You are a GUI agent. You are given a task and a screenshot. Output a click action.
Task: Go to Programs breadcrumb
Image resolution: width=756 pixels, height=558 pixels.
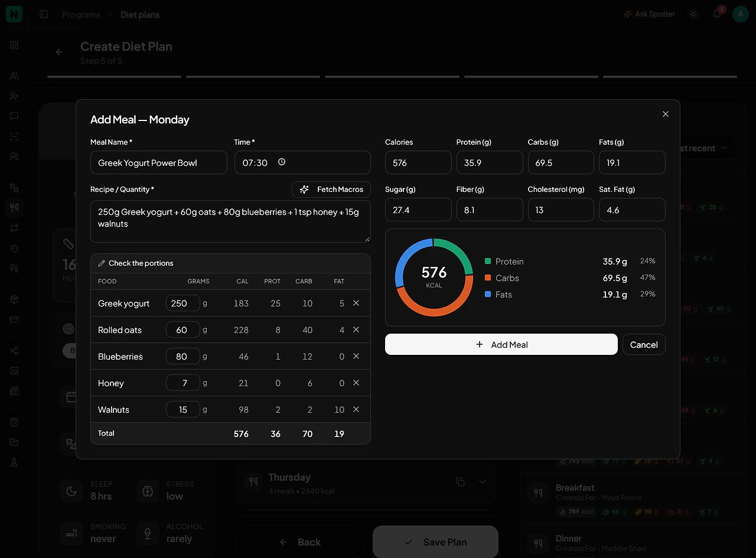pyautogui.click(x=81, y=15)
